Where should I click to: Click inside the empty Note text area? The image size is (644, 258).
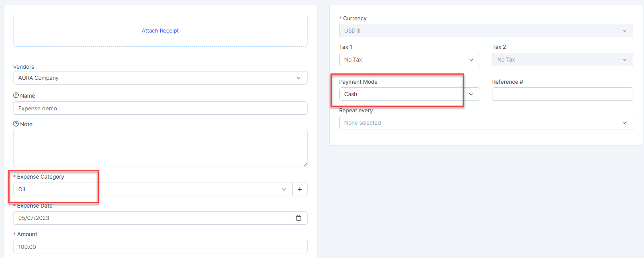point(160,148)
